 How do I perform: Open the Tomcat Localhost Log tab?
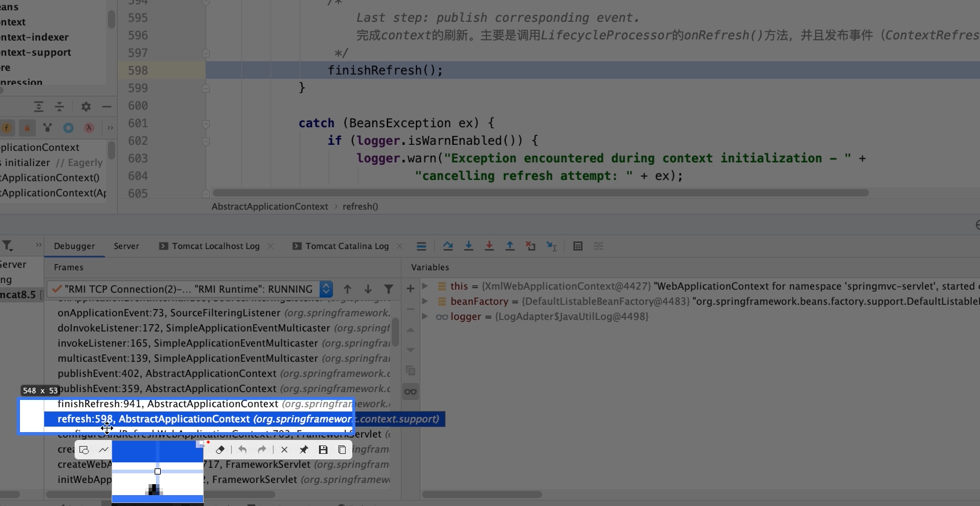[209, 246]
